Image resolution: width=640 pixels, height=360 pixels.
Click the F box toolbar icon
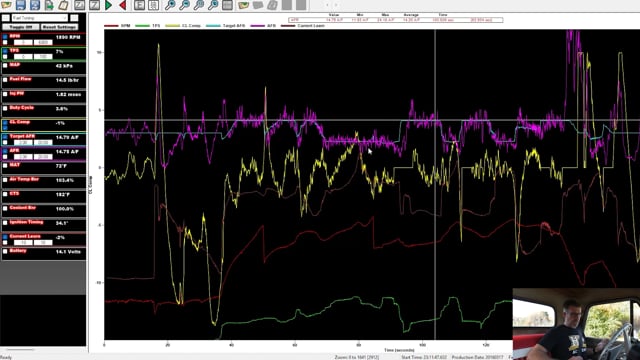pyautogui.click(x=139, y=5)
